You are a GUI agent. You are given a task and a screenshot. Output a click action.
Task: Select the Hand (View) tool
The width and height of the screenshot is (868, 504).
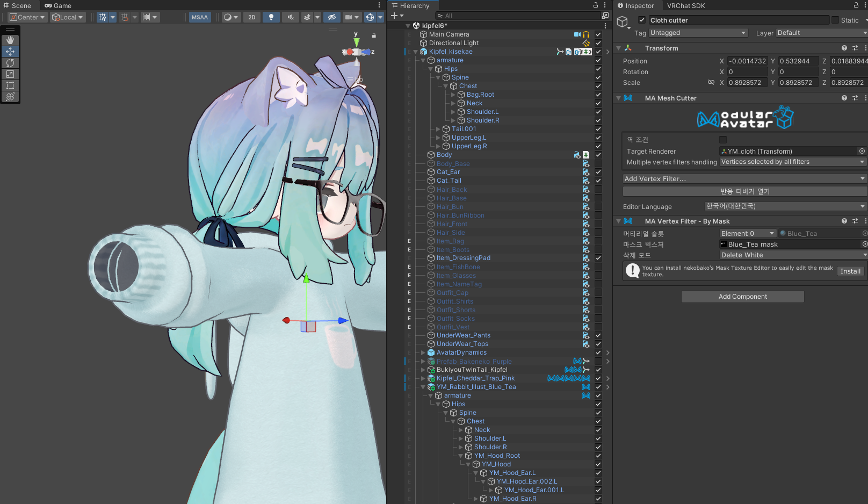[x=10, y=40]
